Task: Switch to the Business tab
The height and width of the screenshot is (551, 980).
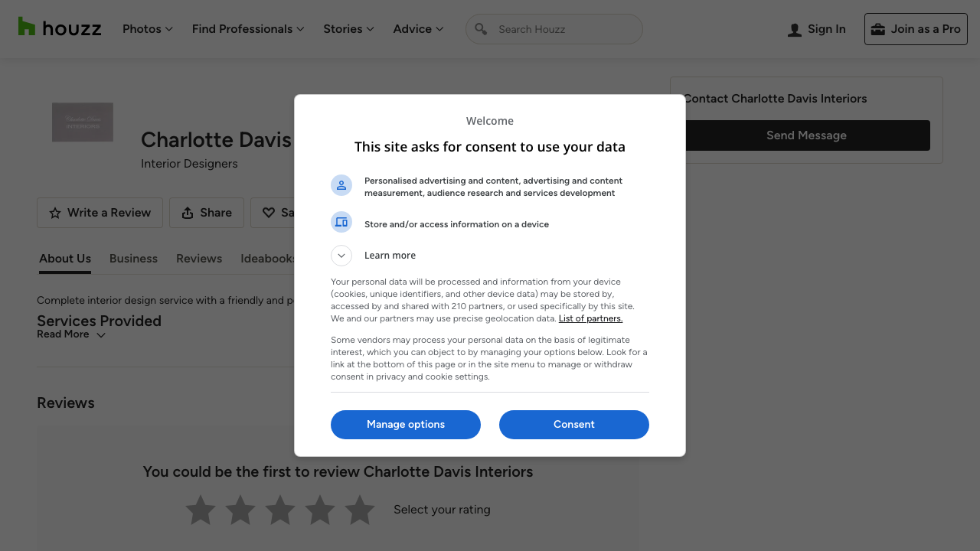Action: tap(133, 259)
